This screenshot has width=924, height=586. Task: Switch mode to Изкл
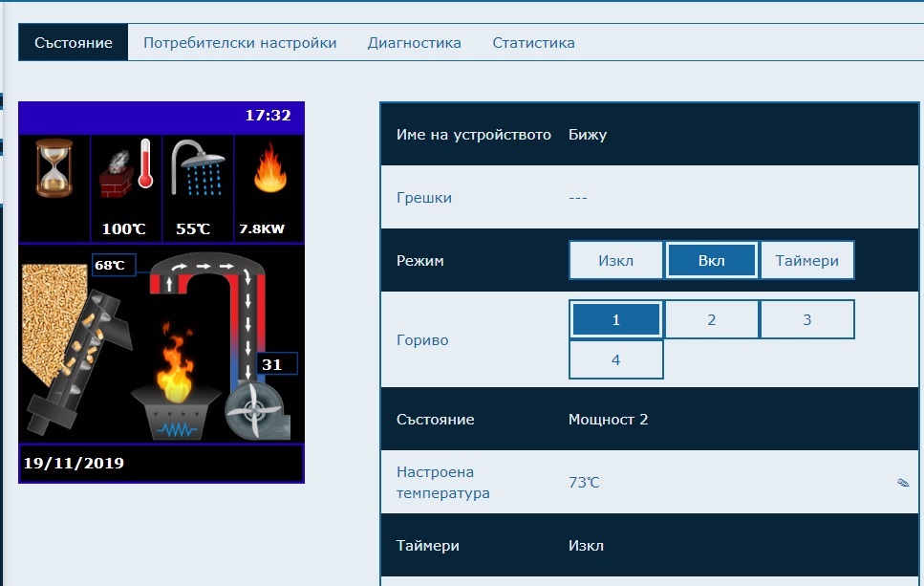(x=615, y=260)
